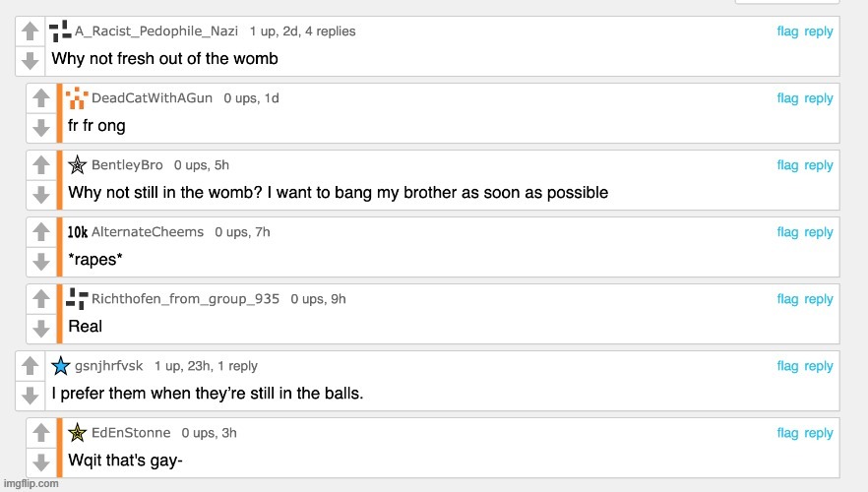
Task: Reply to Richthofen_from_group_935's comment
Action: pyautogui.click(x=818, y=299)
